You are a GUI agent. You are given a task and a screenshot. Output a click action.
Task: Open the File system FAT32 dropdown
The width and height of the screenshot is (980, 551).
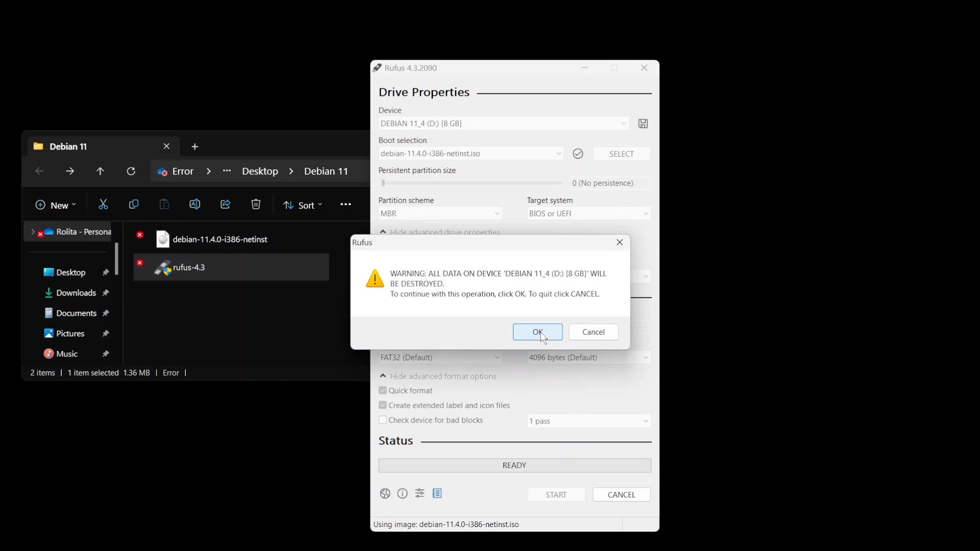[440, 358]
